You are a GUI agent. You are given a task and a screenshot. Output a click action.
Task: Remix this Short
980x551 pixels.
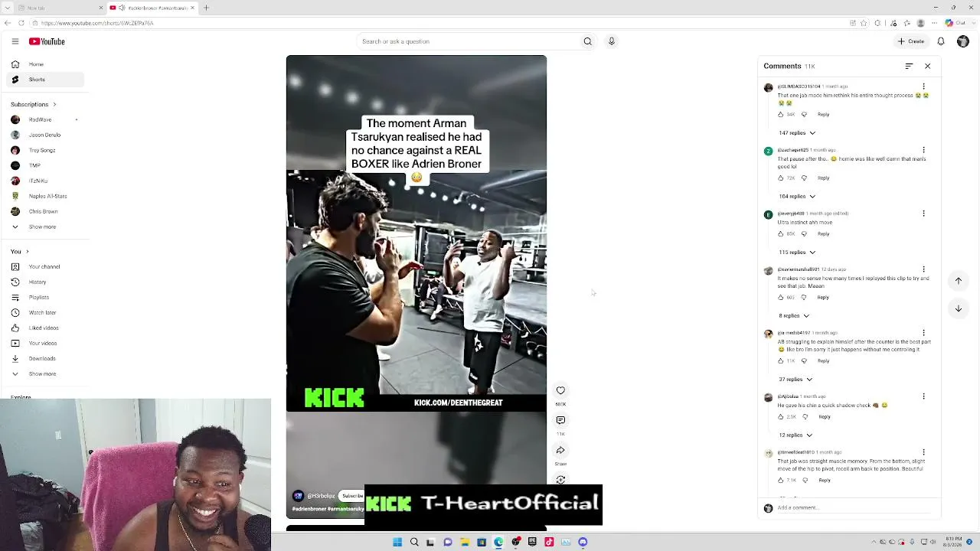pos(560,480)
